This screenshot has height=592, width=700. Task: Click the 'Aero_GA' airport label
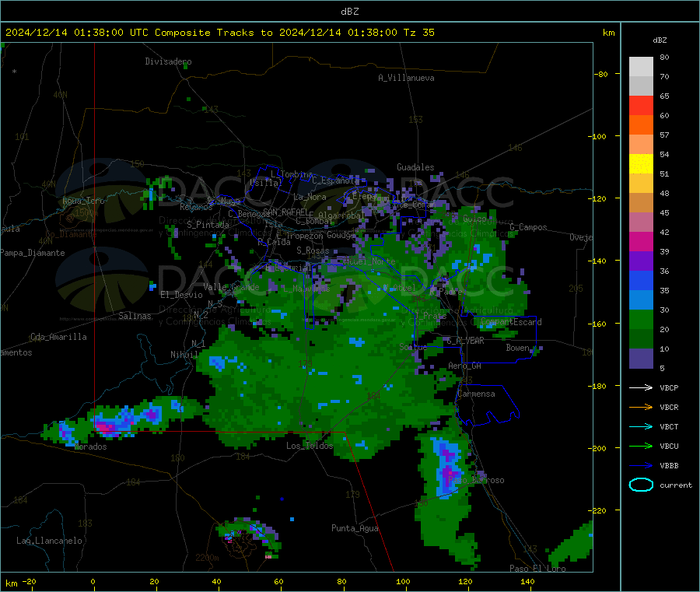click(465, 366)
